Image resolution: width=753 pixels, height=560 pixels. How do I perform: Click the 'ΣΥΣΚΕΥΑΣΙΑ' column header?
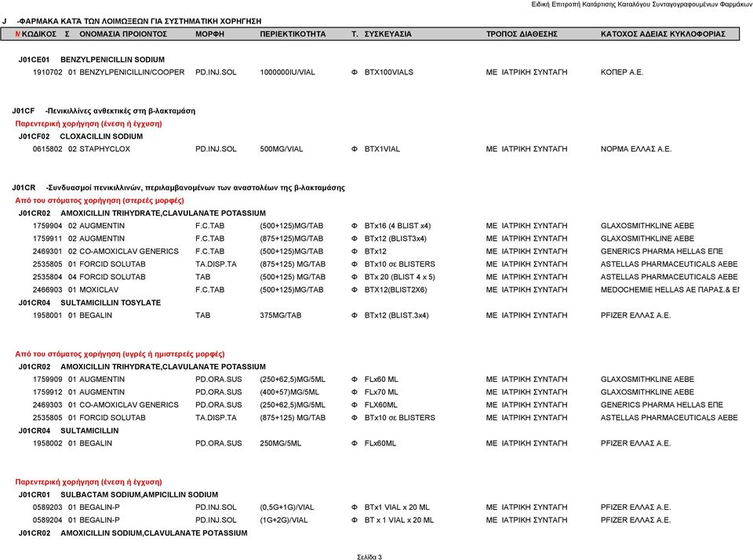coord(388,34)
